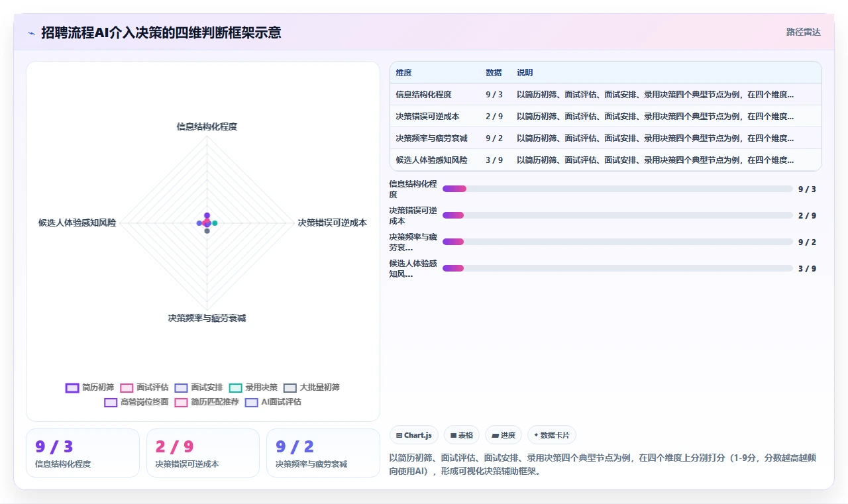Open the 9 / 3 信息结构化程度 stat card
This screenshot has height=504, width=848.
click(83, 453)
